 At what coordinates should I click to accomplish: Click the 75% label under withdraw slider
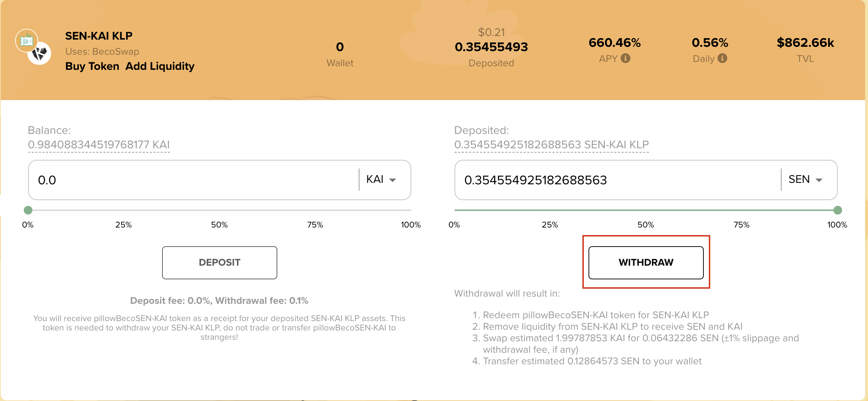pos(742,225)
